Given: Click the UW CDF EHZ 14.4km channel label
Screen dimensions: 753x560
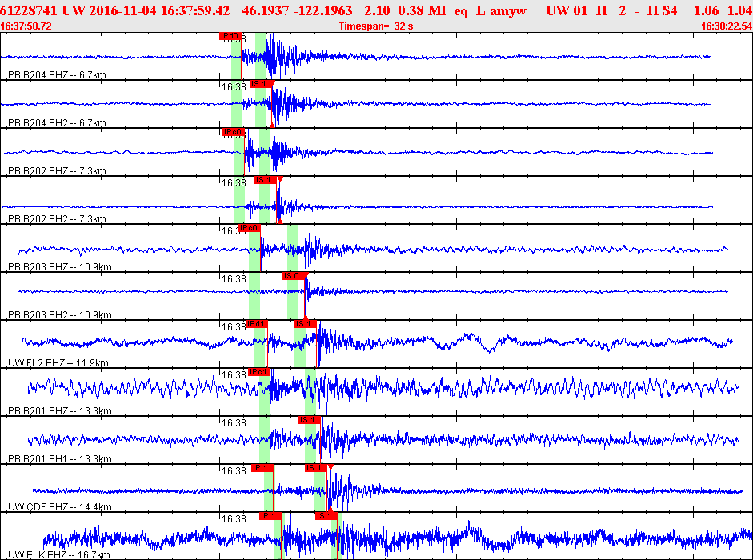Looking at the screenshot, I should [59, 507].
